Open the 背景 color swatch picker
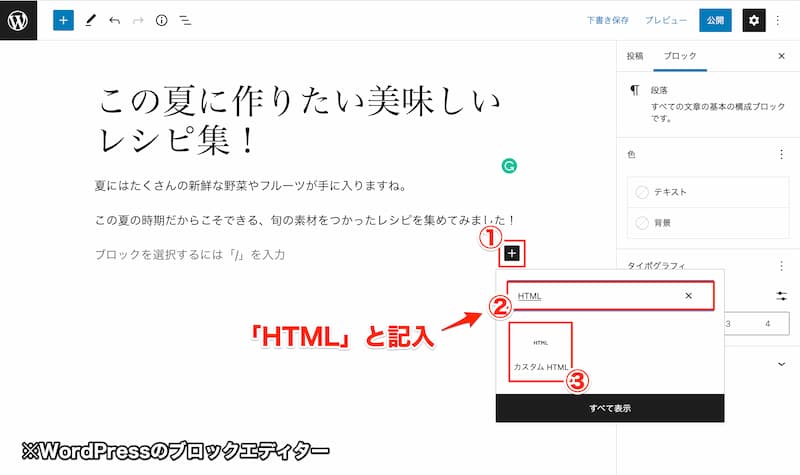Viewport: 800px width, 475px height. tap(708, 223)
